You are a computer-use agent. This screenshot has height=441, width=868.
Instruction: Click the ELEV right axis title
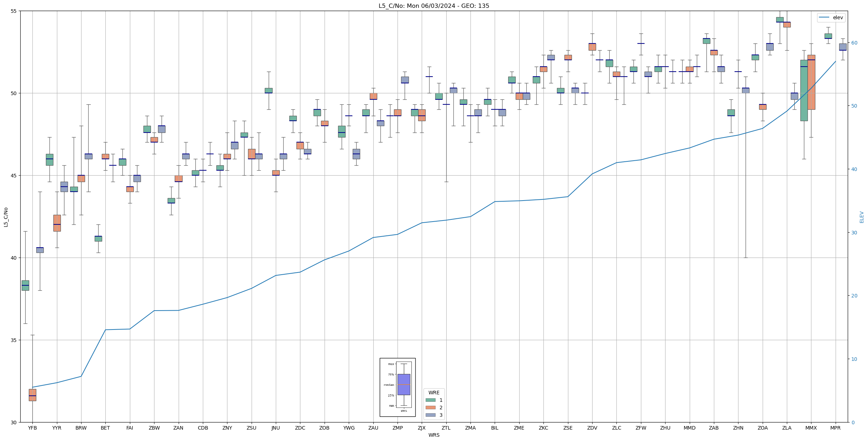pyautogui.click(x=862, y=217)
